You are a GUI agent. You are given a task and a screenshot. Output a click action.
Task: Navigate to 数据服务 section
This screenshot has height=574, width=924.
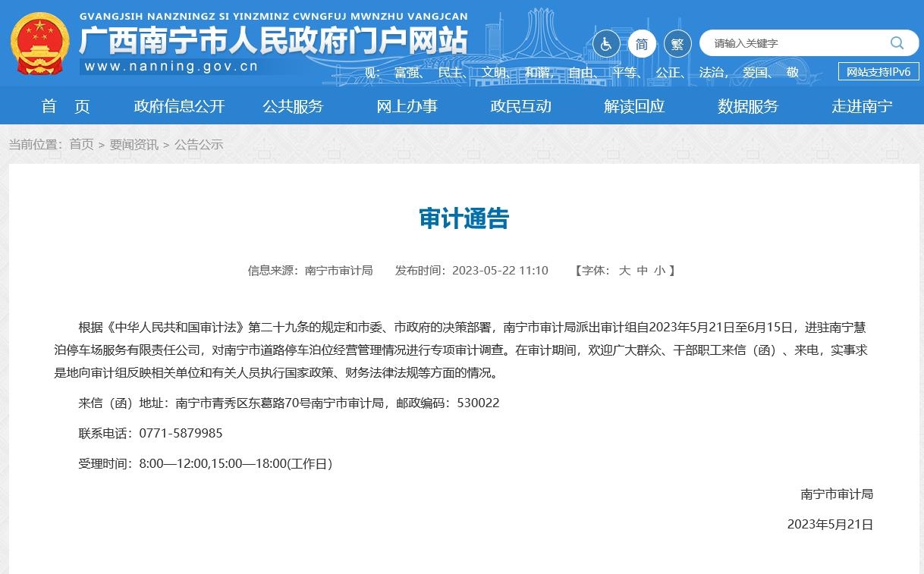point(748,106)
